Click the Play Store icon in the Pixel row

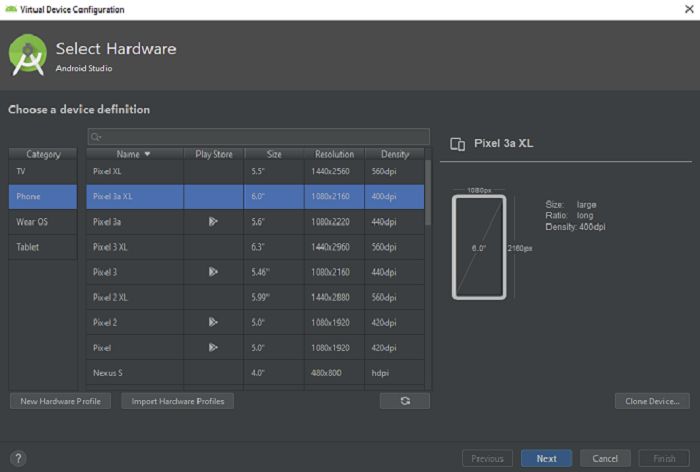213,347
